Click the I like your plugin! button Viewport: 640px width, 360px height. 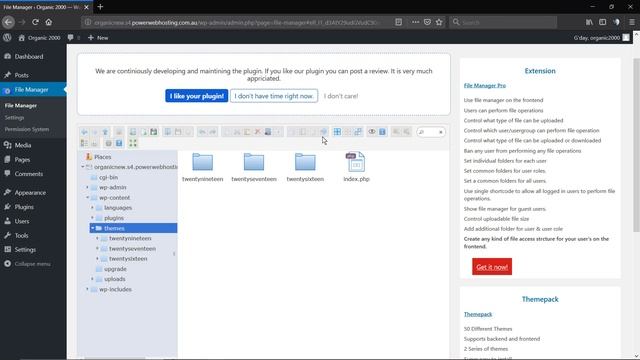197,96
